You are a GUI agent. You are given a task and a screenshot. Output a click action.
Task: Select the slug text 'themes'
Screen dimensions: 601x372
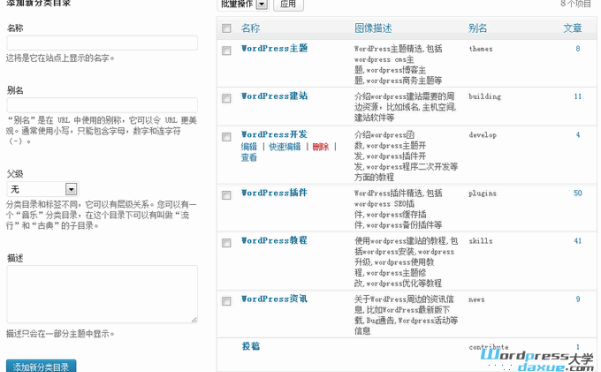(481, 49)
